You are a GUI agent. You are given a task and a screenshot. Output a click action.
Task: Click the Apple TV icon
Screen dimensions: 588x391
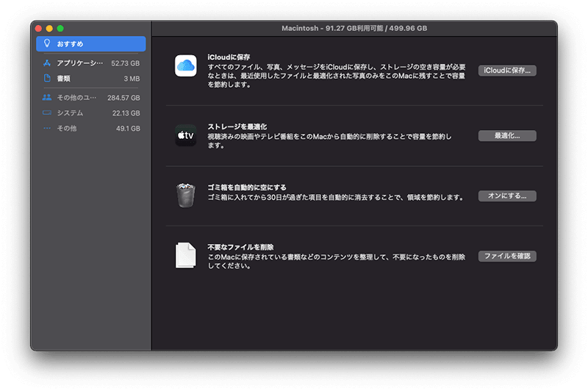(186, 135)
